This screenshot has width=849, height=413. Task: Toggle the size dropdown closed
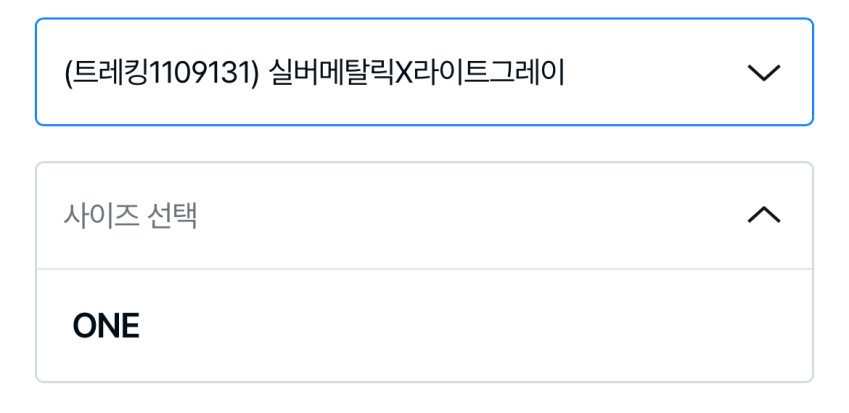(763, 215)
